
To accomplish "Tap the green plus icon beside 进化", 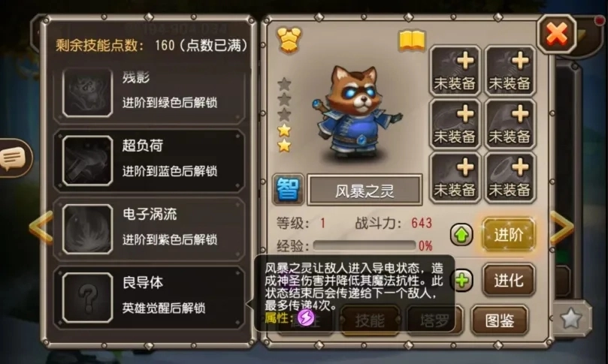I will pyautogui.click(x=461, y=280).
